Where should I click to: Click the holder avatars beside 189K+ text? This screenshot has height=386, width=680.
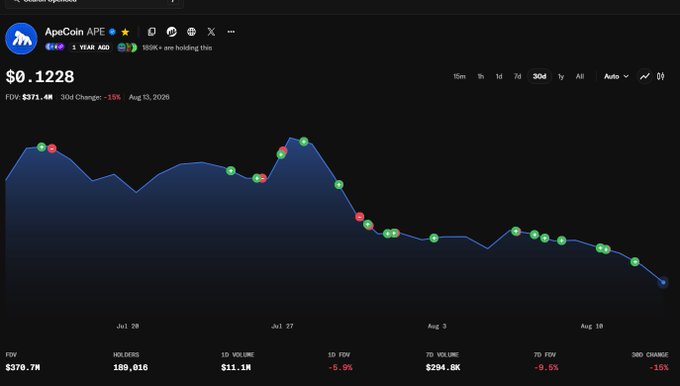pyautogui.click(x=127, y=48)
